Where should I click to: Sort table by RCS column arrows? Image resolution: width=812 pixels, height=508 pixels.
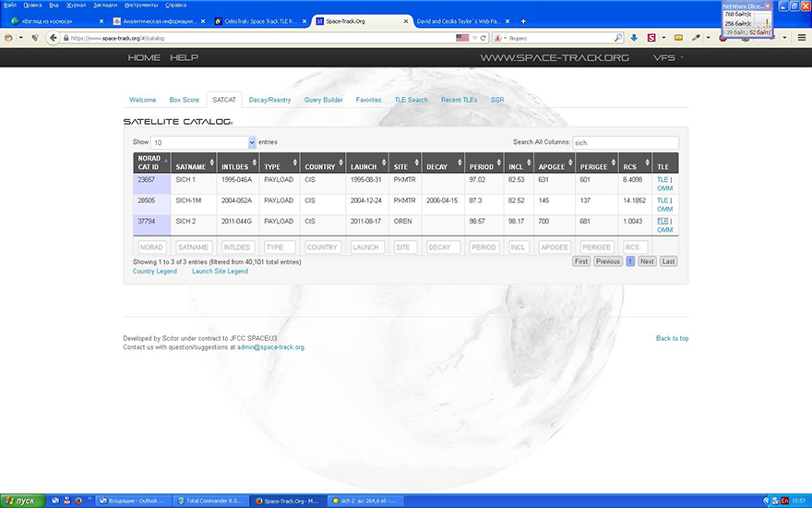click(x=647, y=163)
